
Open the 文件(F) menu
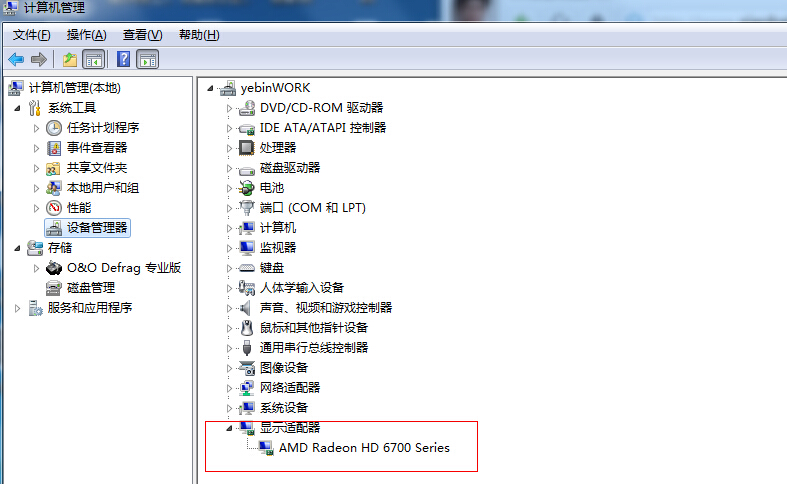click(31, 35)
